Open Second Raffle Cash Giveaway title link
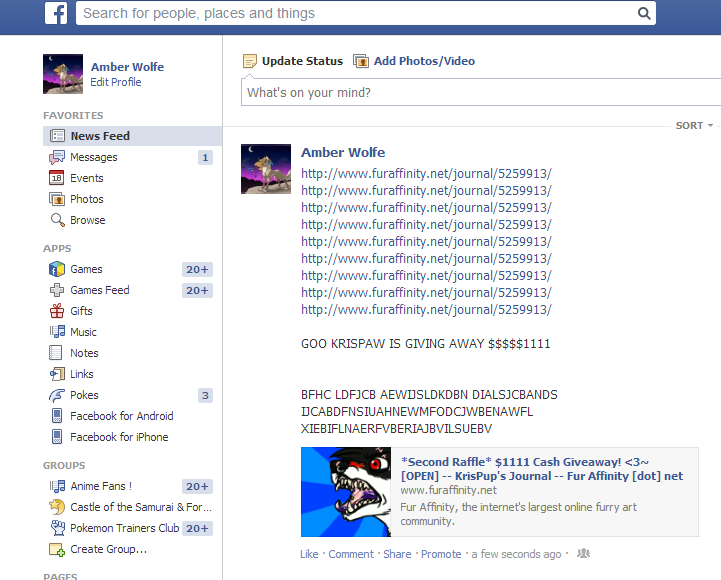Image resolution: width=721 pixels, height=580 pixels. (x=542, y=469)
